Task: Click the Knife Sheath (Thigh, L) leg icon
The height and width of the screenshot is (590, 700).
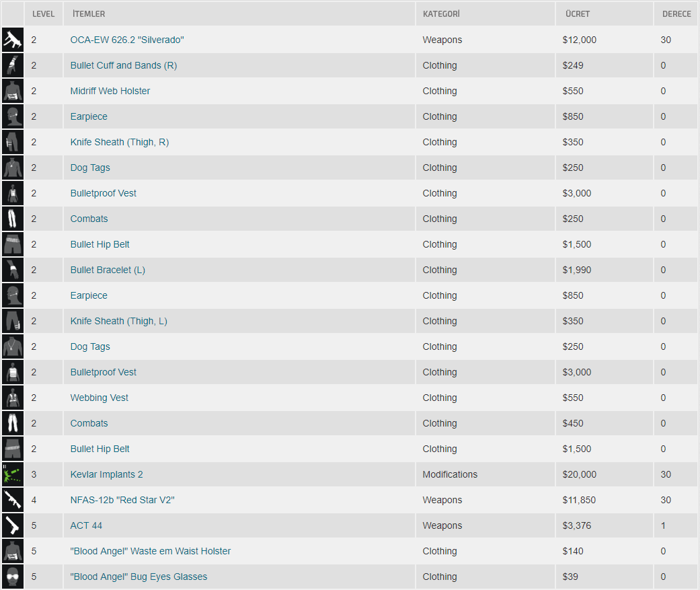Action: pos(13,321)
